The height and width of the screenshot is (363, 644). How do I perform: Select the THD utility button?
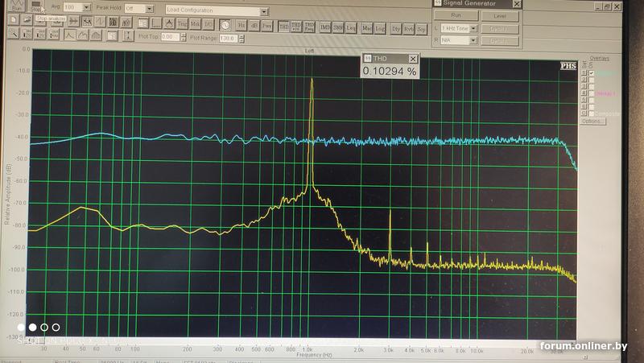[283, 27]
